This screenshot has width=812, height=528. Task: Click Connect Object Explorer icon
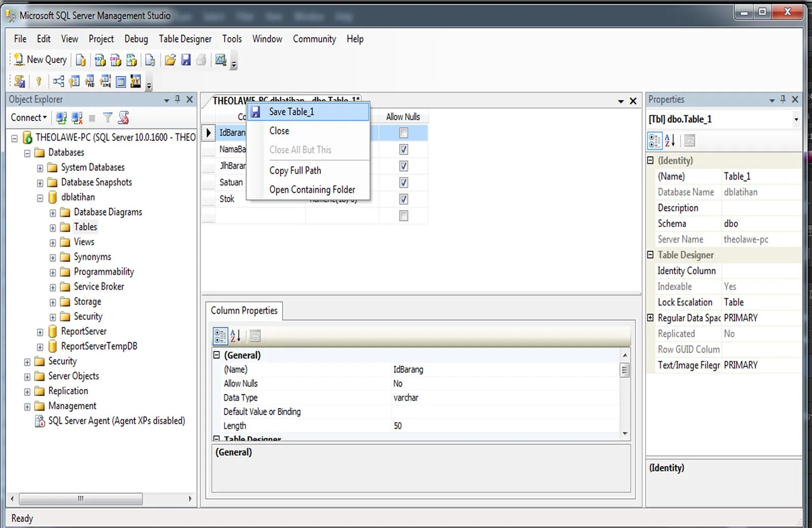[61, 118]
